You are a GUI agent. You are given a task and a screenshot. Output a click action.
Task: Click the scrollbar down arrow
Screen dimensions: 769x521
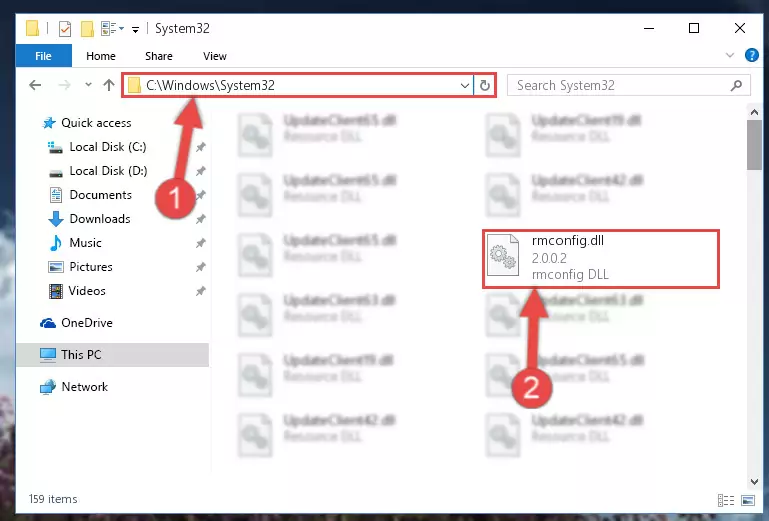(x=754, y=482)
